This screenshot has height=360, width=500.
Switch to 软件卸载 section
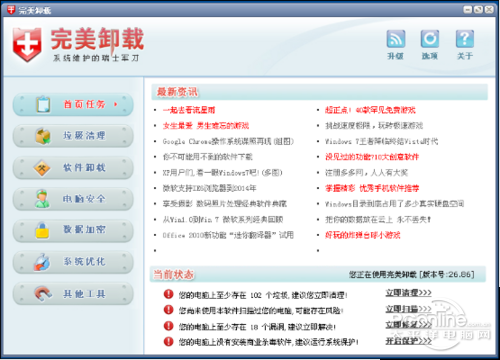(x=73, y=168)
